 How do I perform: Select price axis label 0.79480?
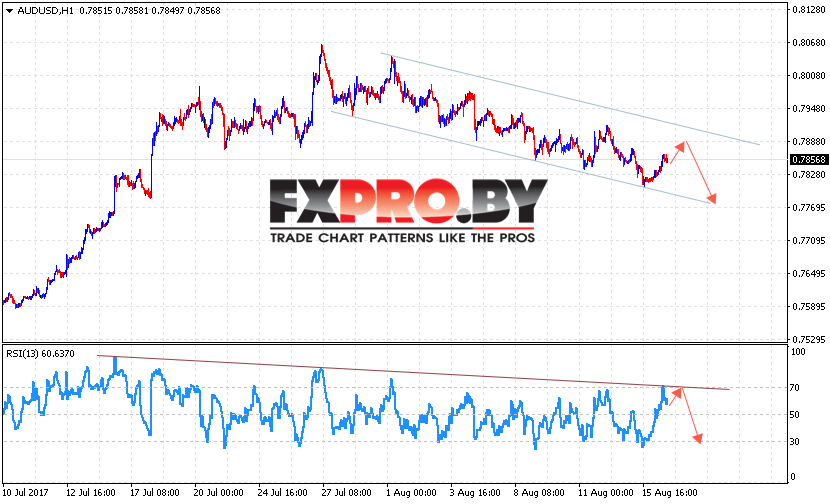click(809, 109)
